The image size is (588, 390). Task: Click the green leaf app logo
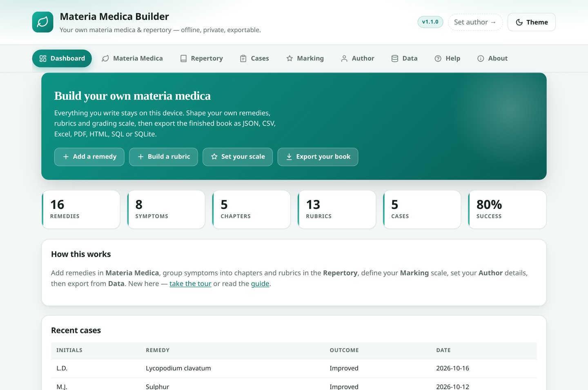(43, 22)
